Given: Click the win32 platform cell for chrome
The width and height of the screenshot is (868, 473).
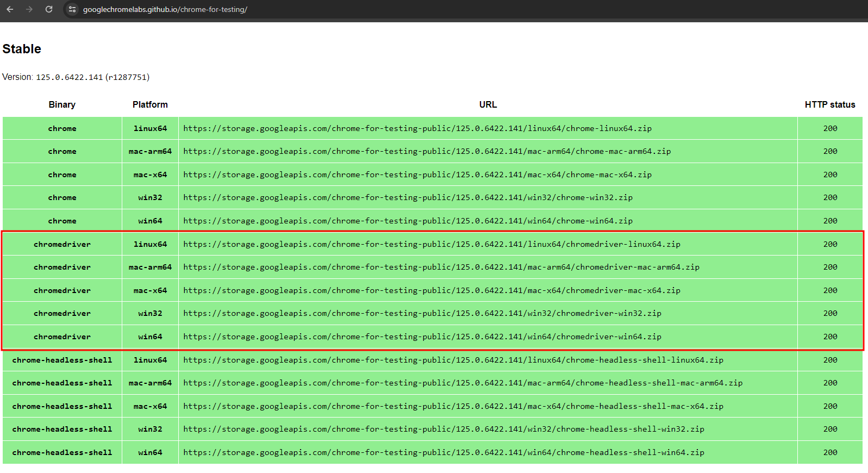Looking at the screenshot, I should [x=150, y=197].
